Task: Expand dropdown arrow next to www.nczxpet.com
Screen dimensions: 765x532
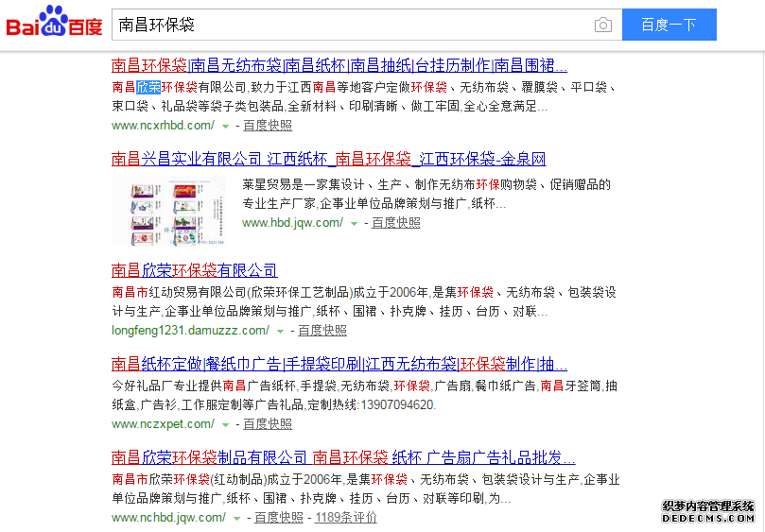Action: (x=225, y=425)
